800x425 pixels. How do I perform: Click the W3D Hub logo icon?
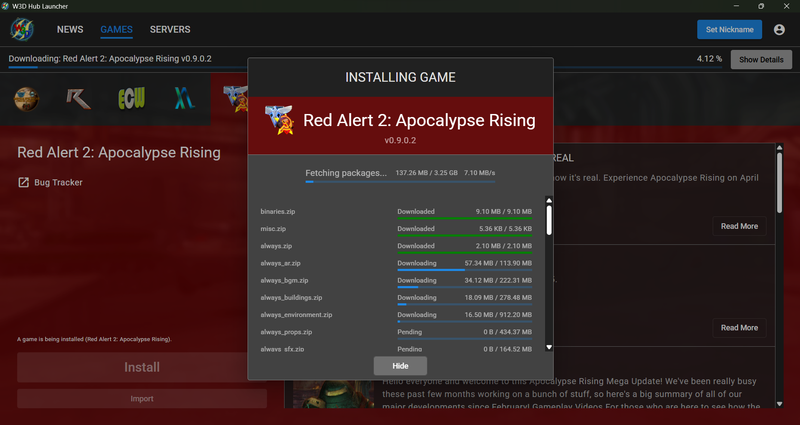pyautogui.click(x=22, y=30)
